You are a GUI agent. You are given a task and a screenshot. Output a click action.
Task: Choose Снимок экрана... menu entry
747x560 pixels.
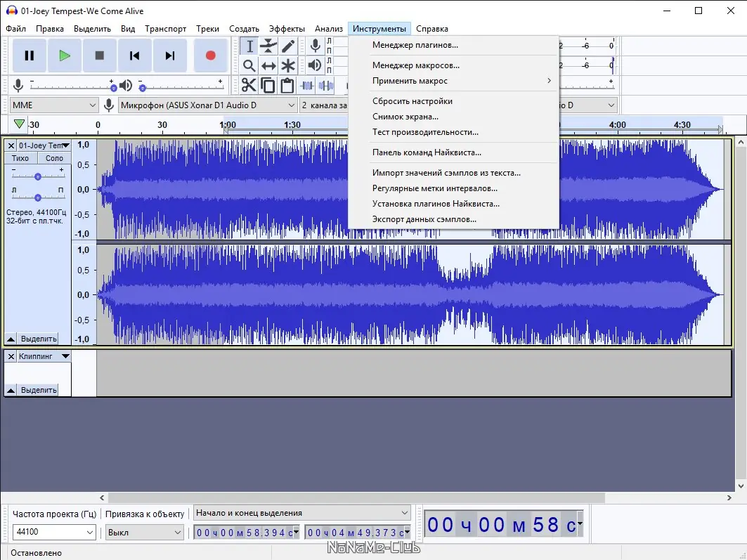[453, 117]
